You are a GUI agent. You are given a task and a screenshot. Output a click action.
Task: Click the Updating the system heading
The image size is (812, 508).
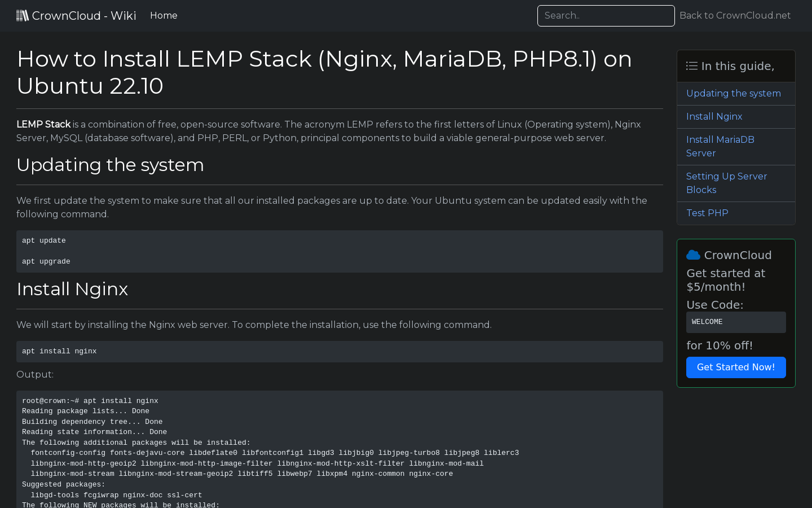pos(110,165)
